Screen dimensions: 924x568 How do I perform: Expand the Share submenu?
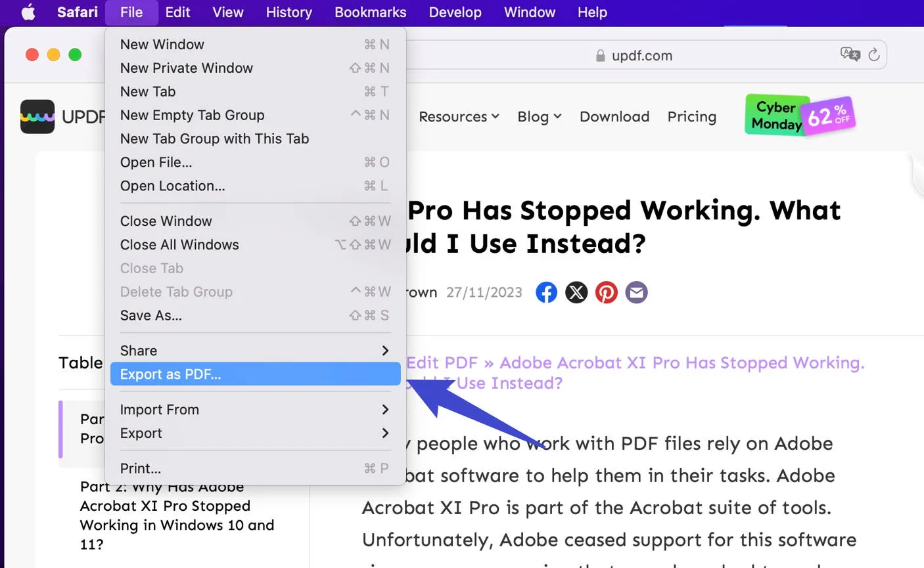click(139, 350)
